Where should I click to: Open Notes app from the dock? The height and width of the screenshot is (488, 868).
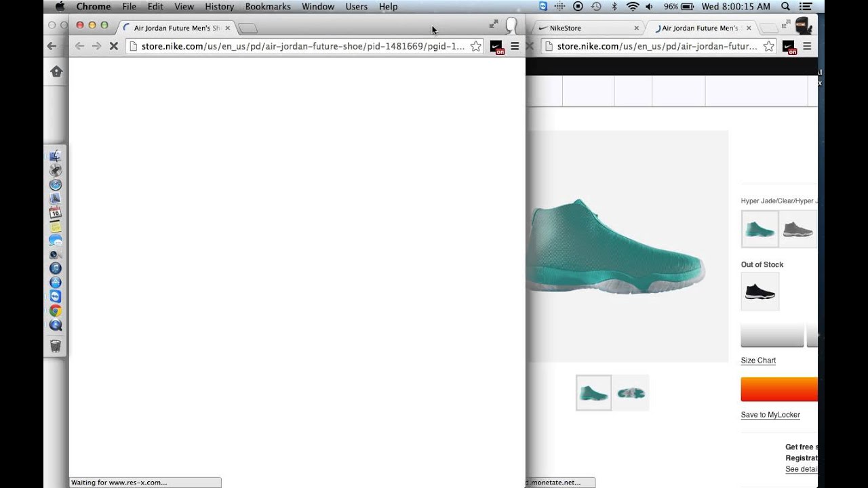pos(56,226)
